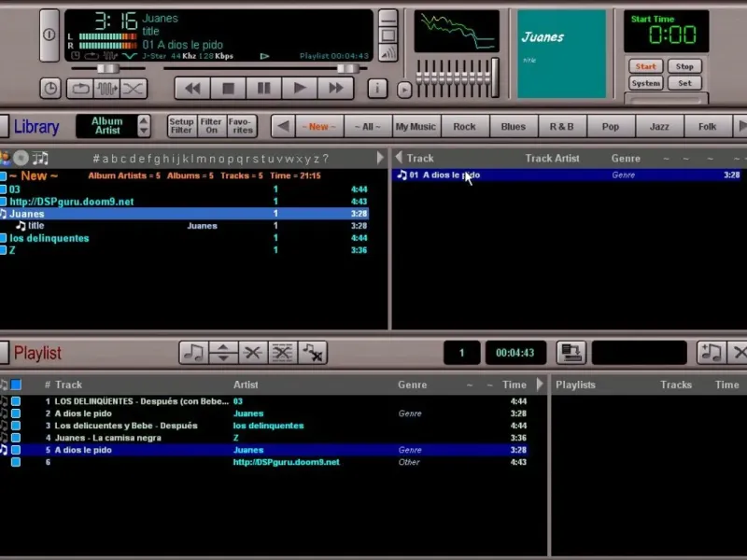The width and height of the screenshot is (747, 560).
Task: Click the Juanes album art thumbnail
Action: point(562,54)
